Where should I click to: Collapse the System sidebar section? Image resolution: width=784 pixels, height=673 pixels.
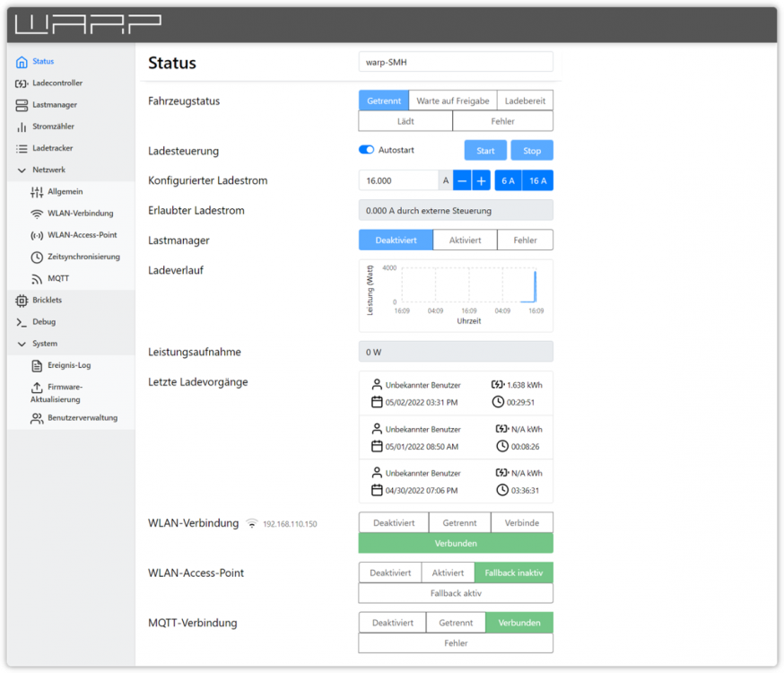[22, 344]
